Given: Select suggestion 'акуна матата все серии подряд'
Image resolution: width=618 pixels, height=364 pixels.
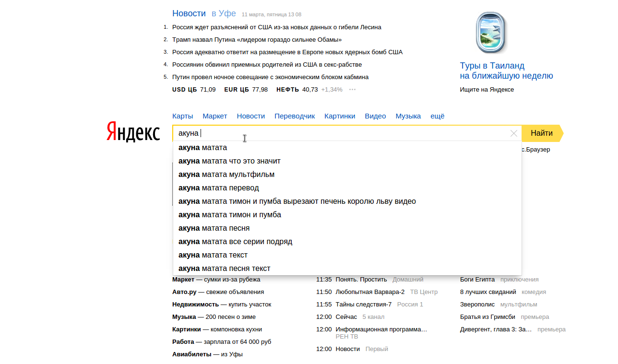Looking at the screenshot, I should click(x=347, y=242).
